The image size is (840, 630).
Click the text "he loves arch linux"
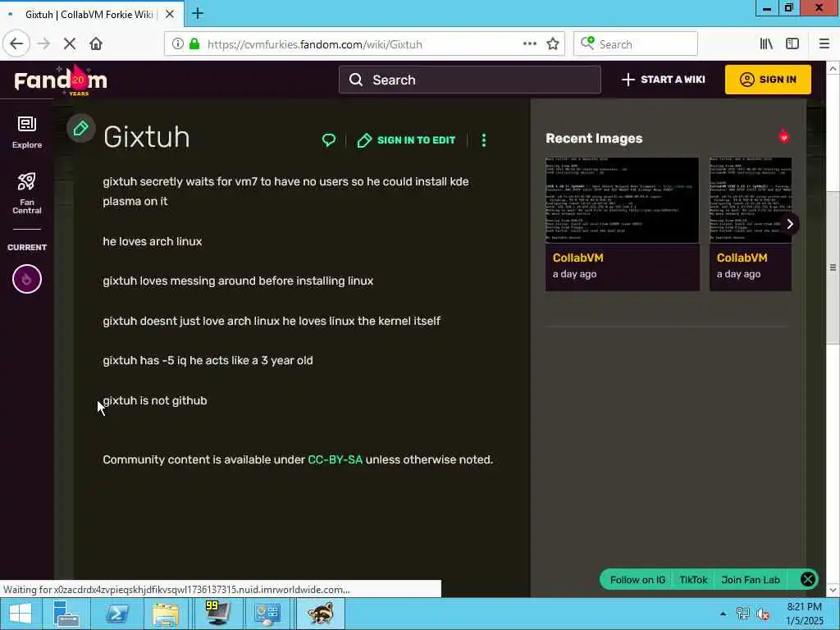pyautogui.click(x=152, y=242)
